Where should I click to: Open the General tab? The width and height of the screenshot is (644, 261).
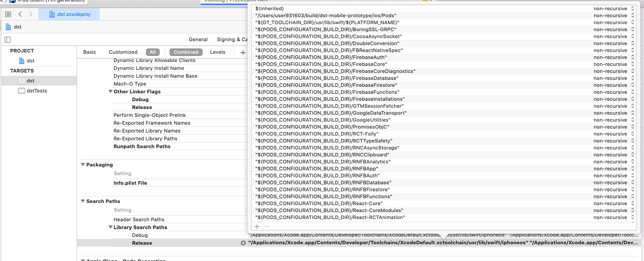coord(198,40)
